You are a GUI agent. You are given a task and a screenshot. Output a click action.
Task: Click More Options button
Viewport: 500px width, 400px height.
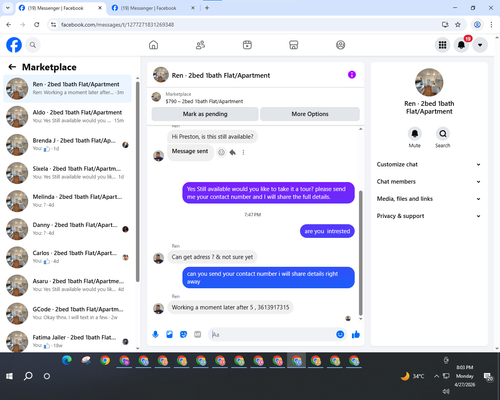click(x=310, y=114)
